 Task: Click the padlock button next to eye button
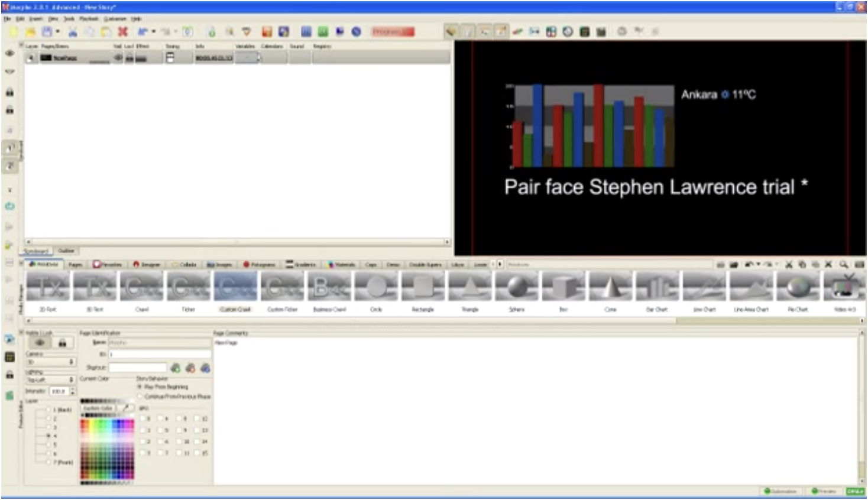(63, 343)
